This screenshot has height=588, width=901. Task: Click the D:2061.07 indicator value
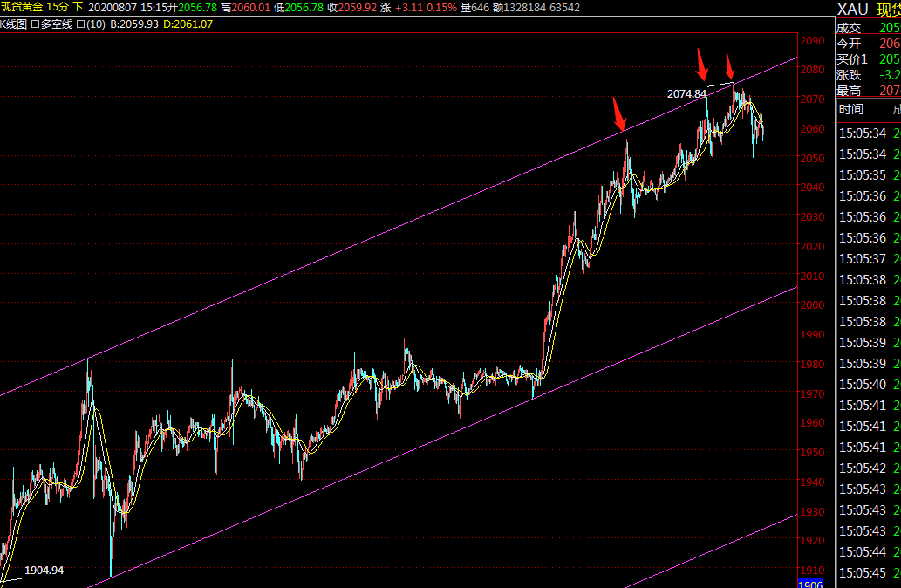[x=188, y=24]
